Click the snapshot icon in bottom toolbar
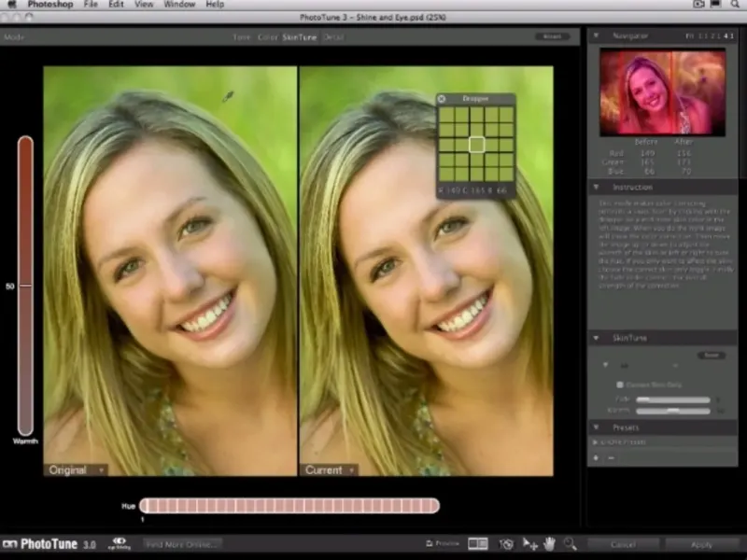Viewport: 747px width, 560px height. (x=506, y=543)
